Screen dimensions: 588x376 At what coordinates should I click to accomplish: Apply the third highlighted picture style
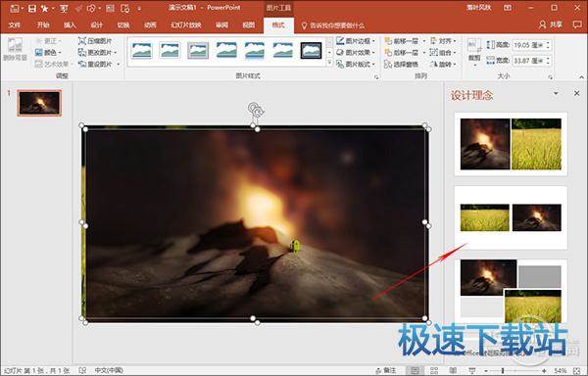tap(198, 50)
